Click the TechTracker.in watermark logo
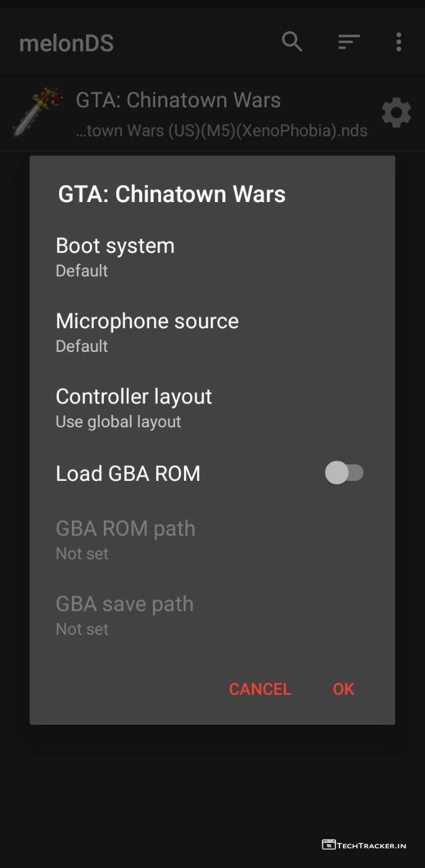Image resolution: width=425 pixels, height=868 pixels. pos(364,845)
